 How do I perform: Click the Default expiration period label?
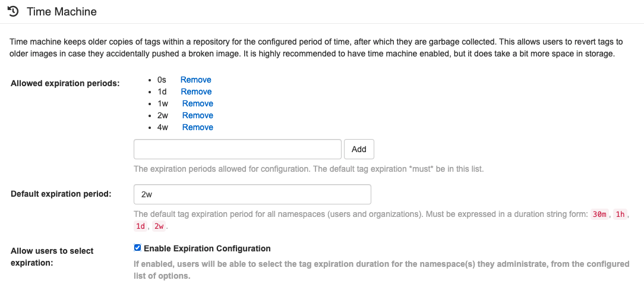[x=61, y=194]
